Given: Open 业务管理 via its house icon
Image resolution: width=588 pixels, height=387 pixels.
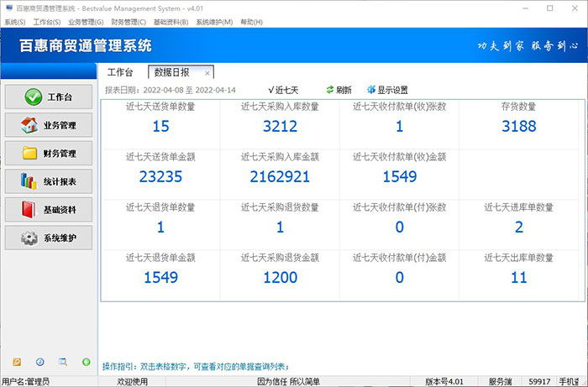Looking at the screenshot, I should click(x=29, y=125).
